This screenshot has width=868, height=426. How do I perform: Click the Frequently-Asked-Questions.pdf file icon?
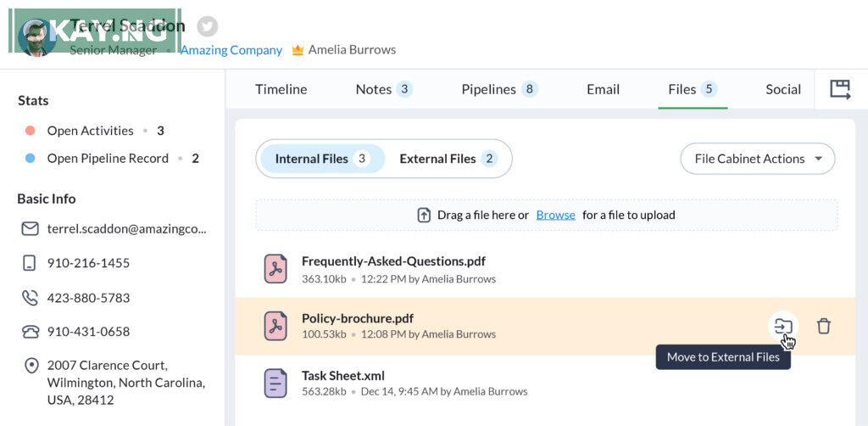point(275,269)
